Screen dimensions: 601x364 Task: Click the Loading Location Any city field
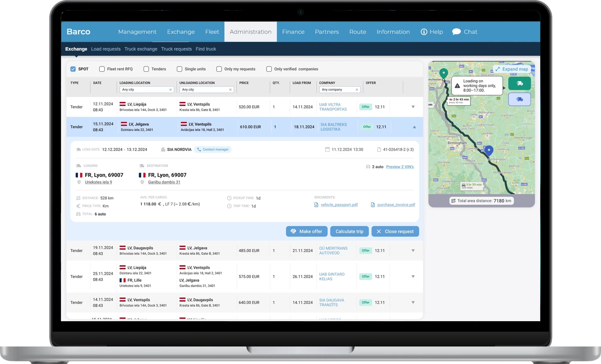(146, 90)
